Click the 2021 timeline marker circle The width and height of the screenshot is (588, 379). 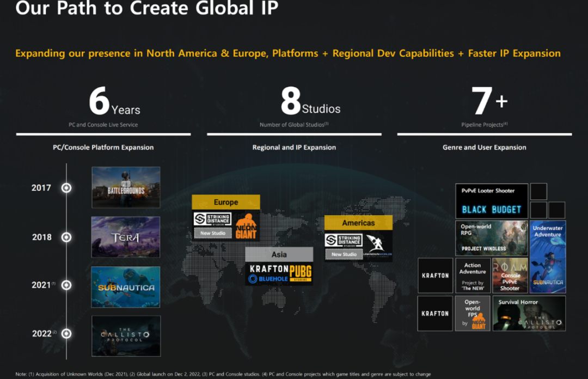[66, 285]
